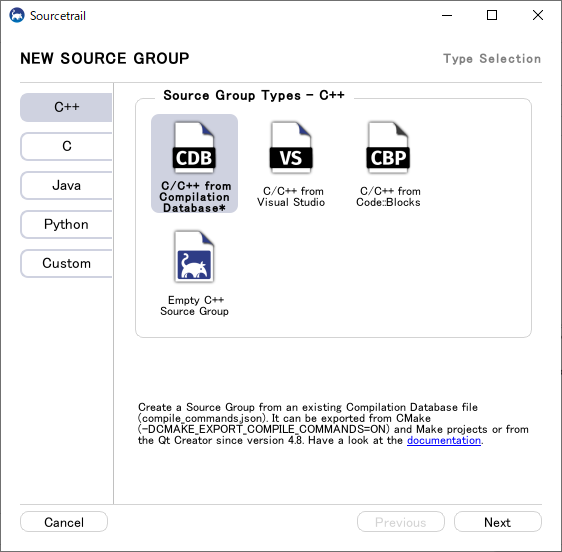Image resolution: width=562 pixels, height=552 pixels.
Task: Switch to the C++ language tab
Action: (66, 107)
